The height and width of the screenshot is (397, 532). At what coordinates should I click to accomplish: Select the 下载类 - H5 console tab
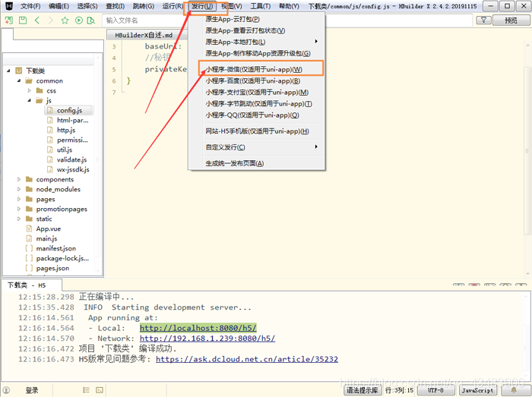pyautogui.click(x=31, y=285)
